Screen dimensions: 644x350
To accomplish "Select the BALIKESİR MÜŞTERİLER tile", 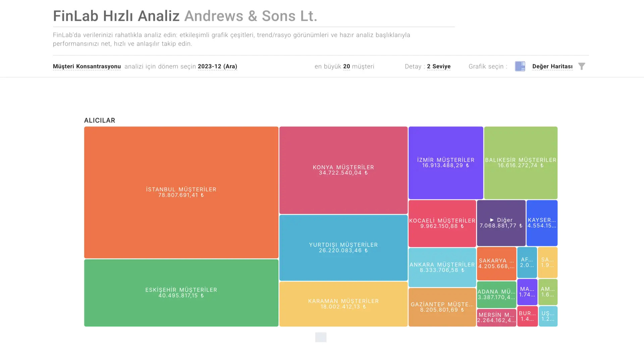I will (521, 163).
